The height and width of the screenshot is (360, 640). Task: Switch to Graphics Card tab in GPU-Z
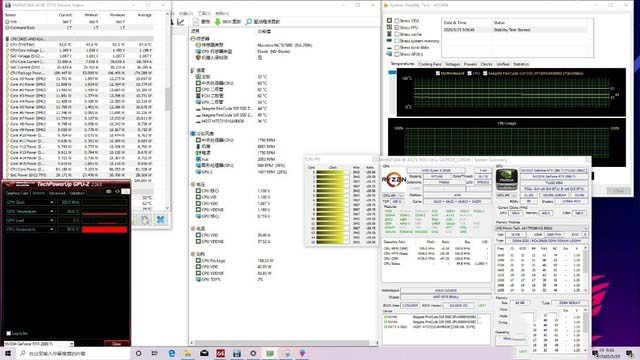click(x=17, y=193)
